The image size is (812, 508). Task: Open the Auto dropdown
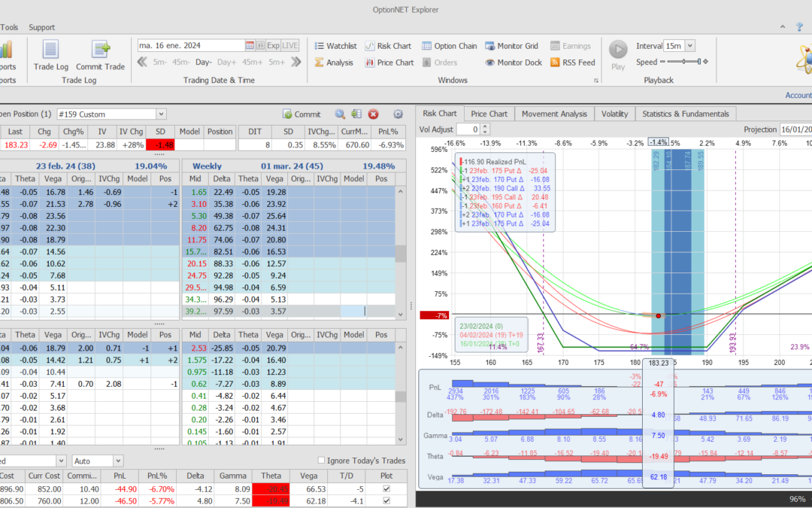tap(117, 461)
